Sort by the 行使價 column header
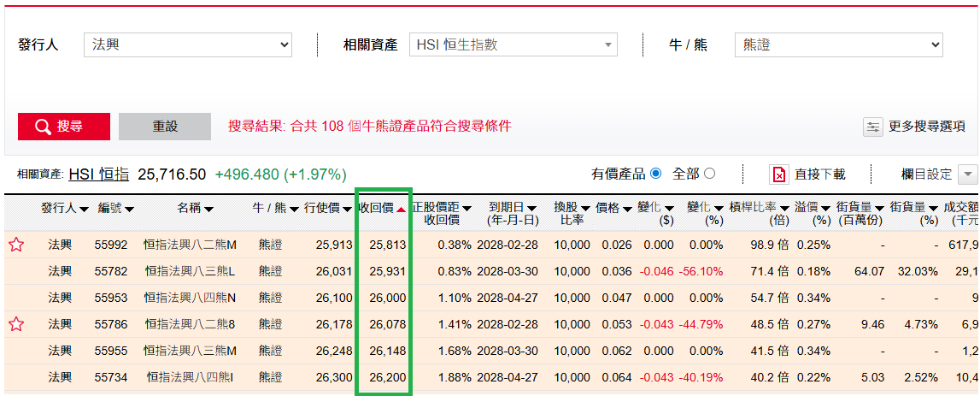Image resolution: width=980 pixels, height=396 pixels. 328,209
